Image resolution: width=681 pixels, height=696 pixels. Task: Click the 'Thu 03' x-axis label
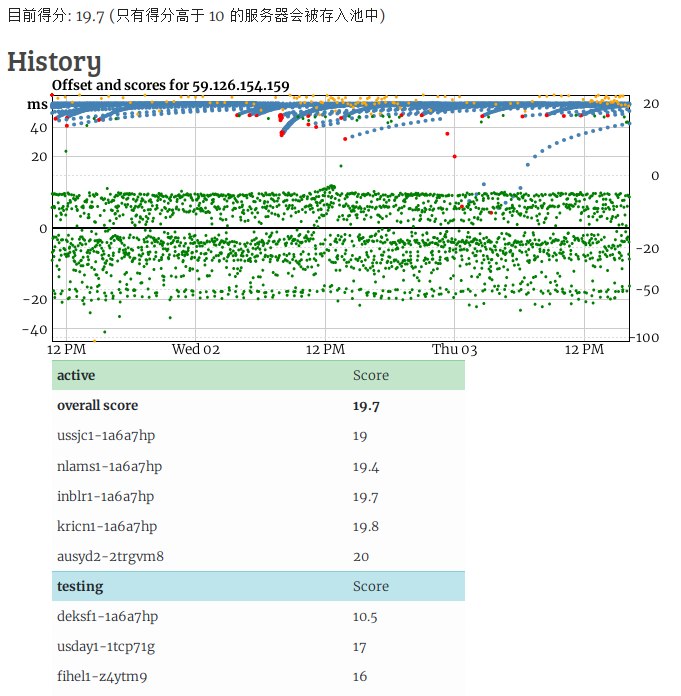(x=454, y=349)
